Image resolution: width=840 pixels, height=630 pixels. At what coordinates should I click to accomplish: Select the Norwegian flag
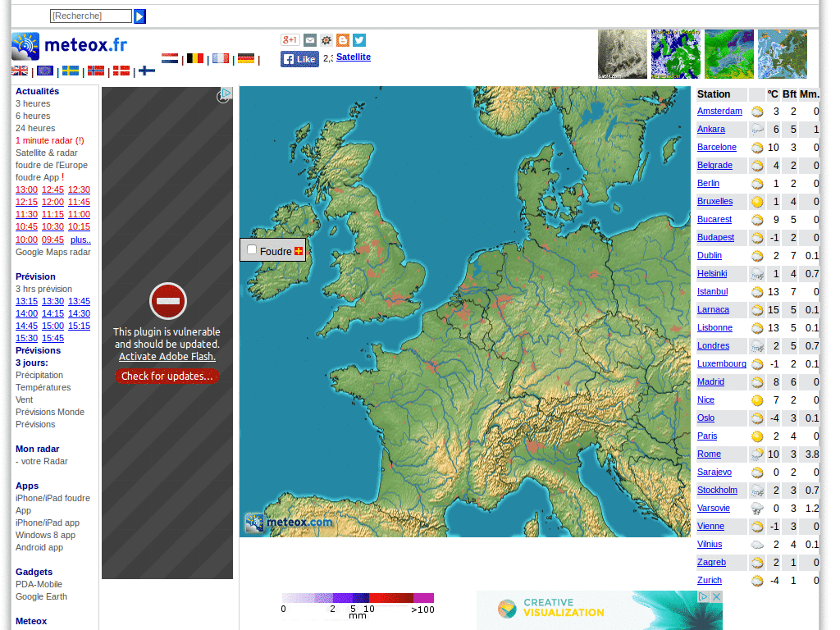[96, 71]
